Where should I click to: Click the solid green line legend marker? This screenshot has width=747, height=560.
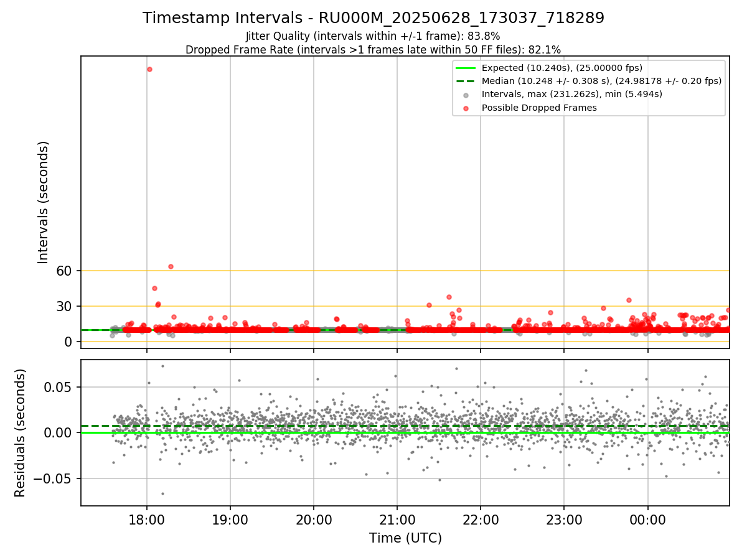point(466,68)
